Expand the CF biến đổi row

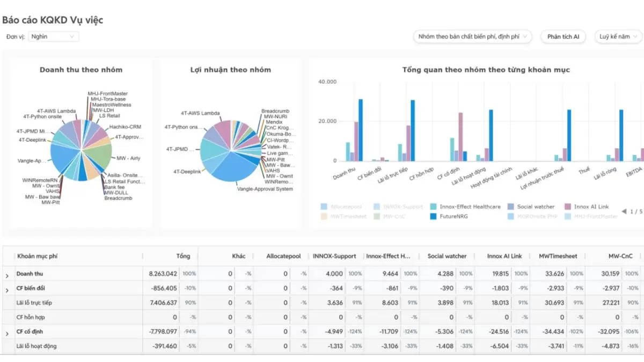pos(7,290)
